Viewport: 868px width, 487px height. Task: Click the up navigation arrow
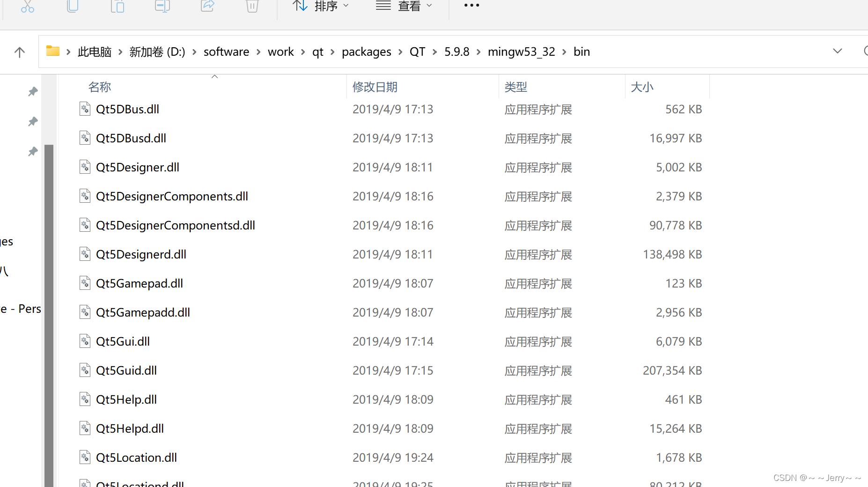coord(19,52)
